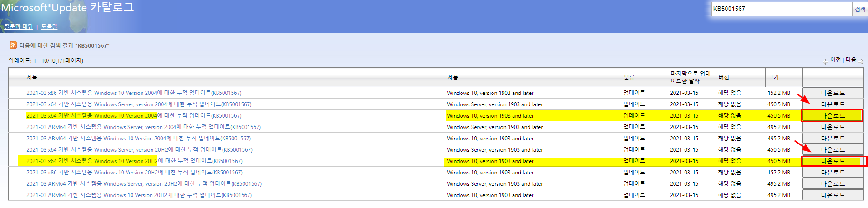Download ARM64 Windows Server version 20H2 update

(x=832, y=183)
